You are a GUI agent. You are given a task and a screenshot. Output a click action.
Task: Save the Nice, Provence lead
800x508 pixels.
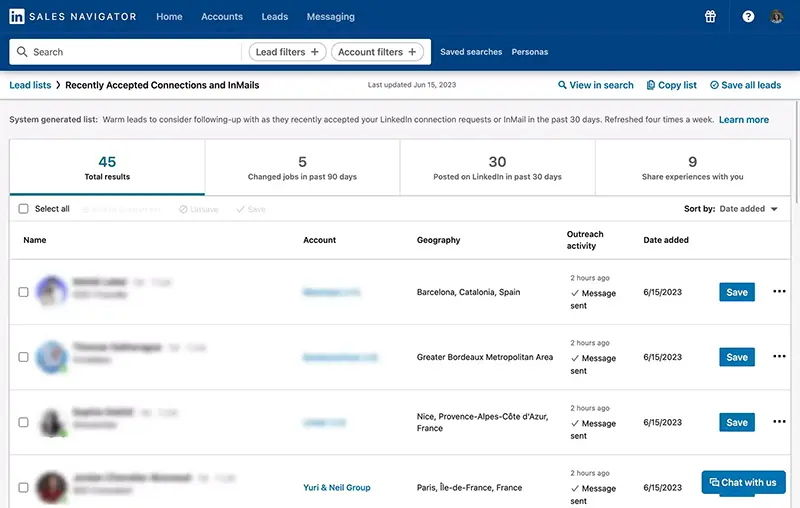click(737, 422)
